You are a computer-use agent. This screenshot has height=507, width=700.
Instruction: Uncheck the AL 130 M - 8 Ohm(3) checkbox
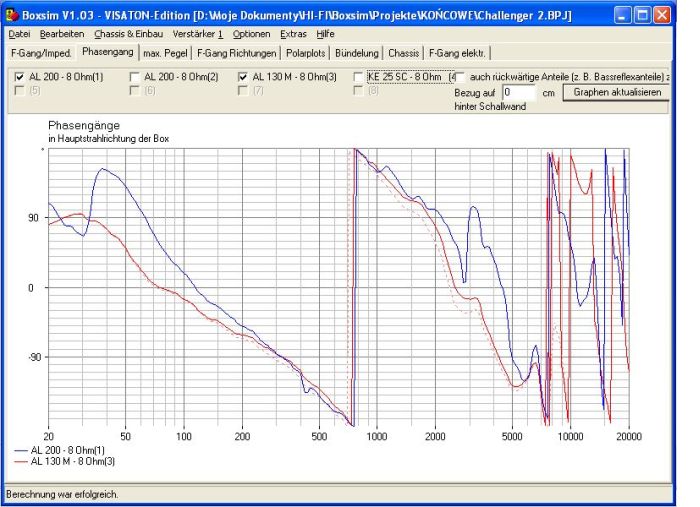click(x=243, y=77)
